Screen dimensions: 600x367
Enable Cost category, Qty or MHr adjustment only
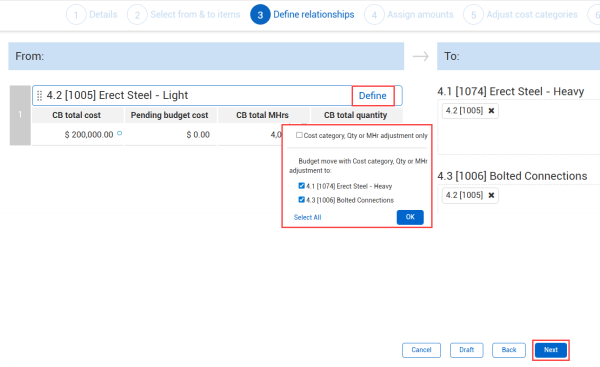point(299,135)
